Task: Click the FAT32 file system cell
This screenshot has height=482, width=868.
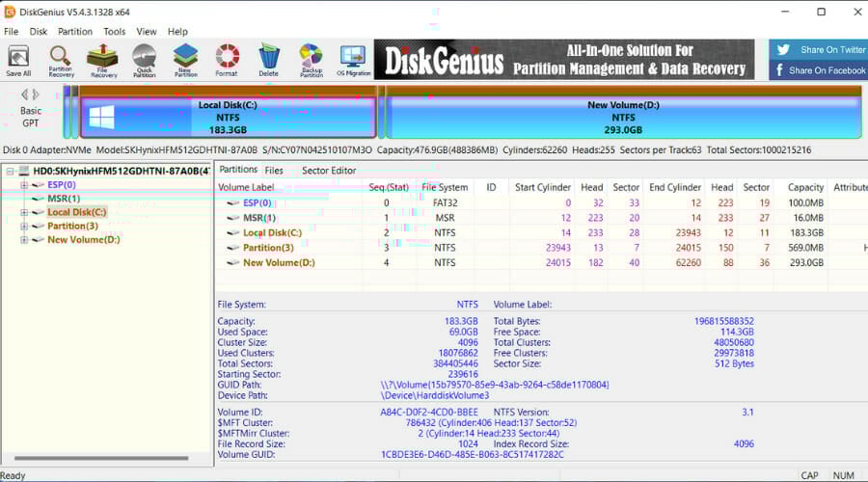Action: tap(445, 203)
